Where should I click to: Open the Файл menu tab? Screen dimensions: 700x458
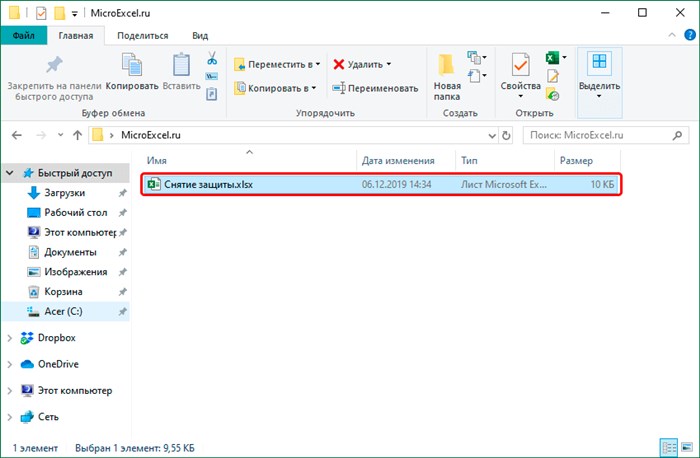pos(24,35)
